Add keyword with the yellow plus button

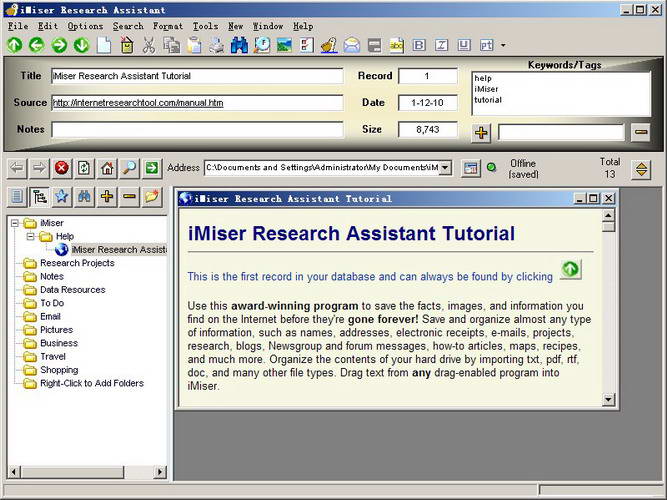coord(481,133)
